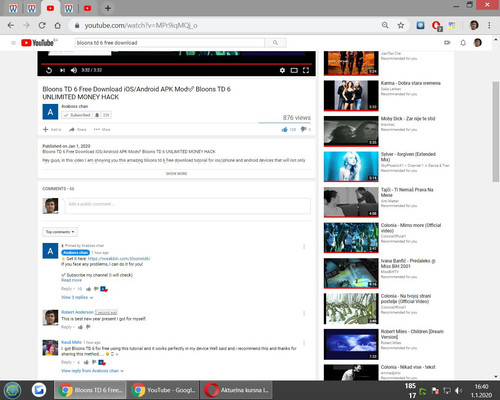Dislike the video with thumbs down
The image size is (500, 400).
pyautogui.click(x=303, y=129)
